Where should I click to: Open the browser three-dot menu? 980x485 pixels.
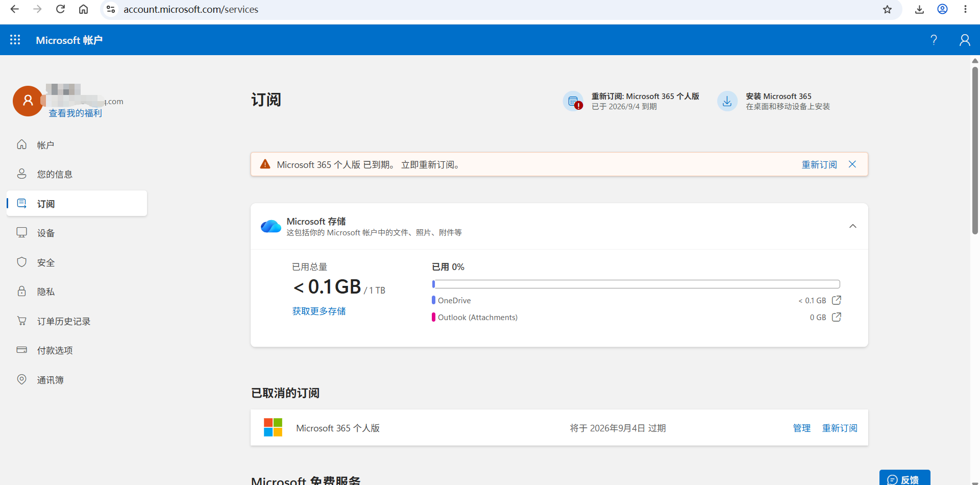coord(965,9)
